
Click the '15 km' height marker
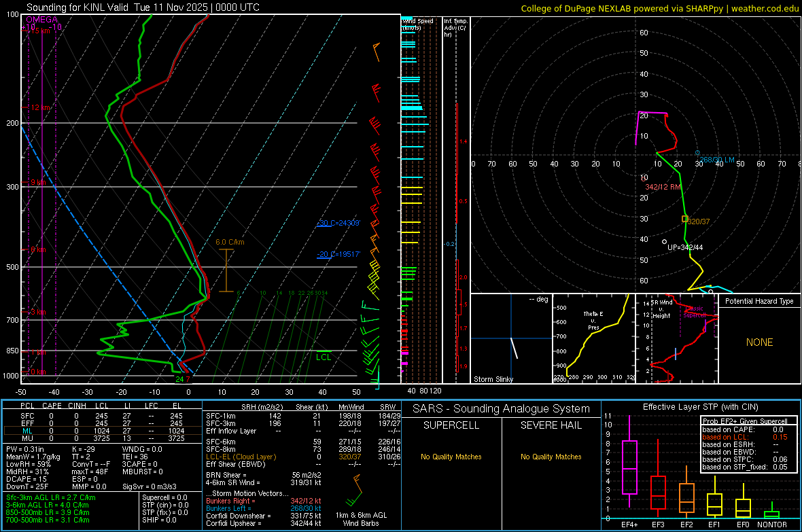(40, 31)
